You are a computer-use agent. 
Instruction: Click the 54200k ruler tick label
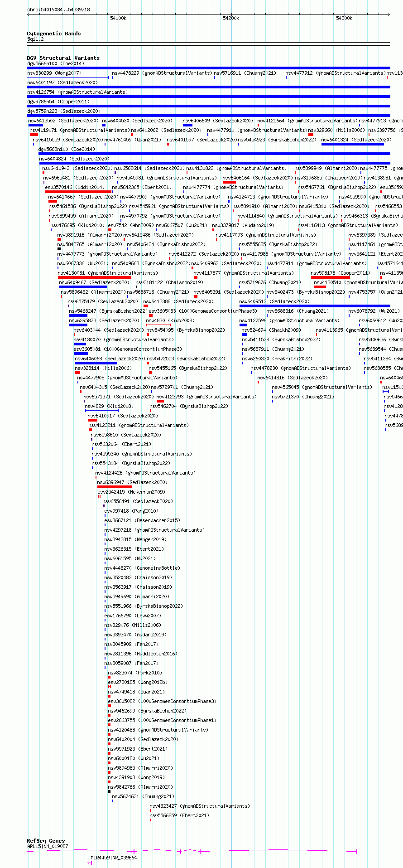tap(231, 18)
